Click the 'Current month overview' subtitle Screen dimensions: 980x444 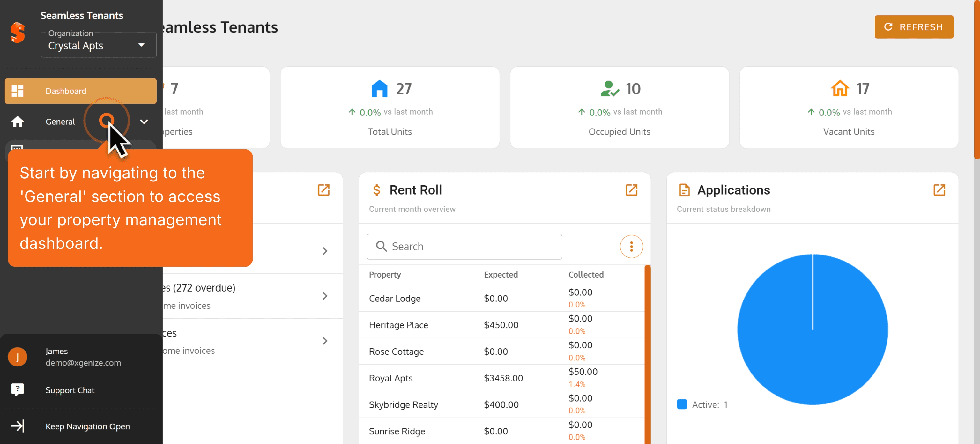pos(412,209)
